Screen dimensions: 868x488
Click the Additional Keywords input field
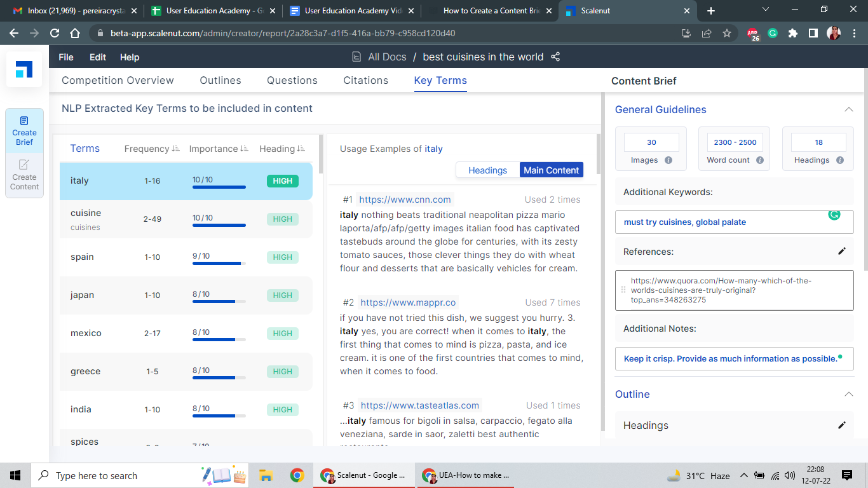click(x=734, y=222)
